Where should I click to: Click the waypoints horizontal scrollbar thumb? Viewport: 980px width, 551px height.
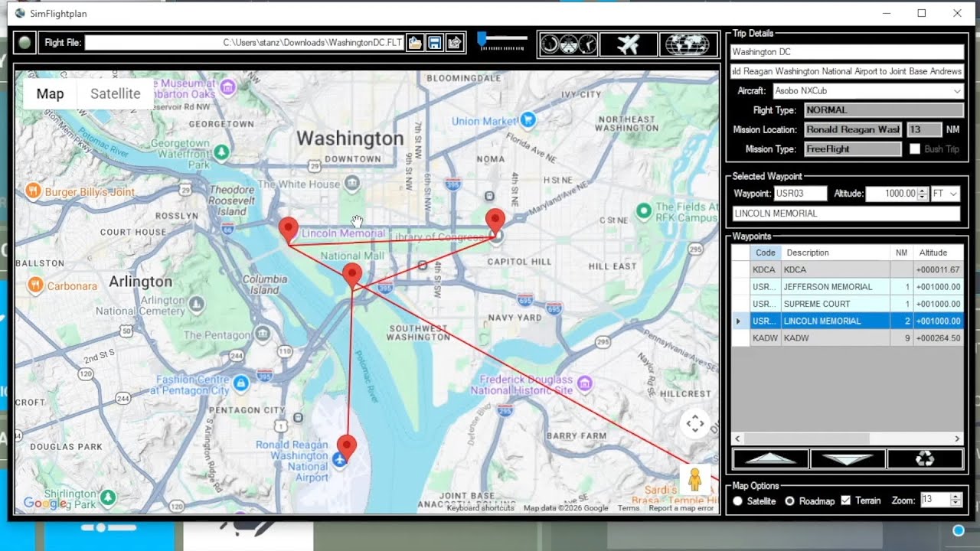[x=806, y=439]
